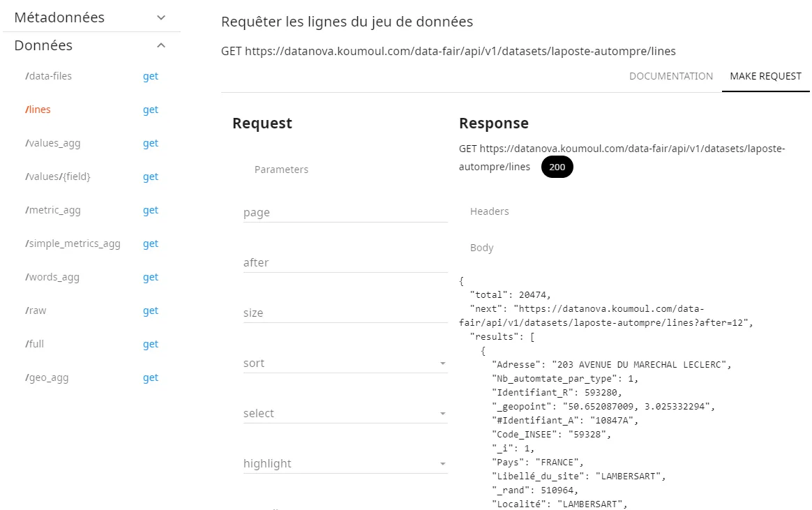Image resolution: width=812 pixels, height=510 pixels.
Task: Focus the page parameter field
Action: [345, 213]
